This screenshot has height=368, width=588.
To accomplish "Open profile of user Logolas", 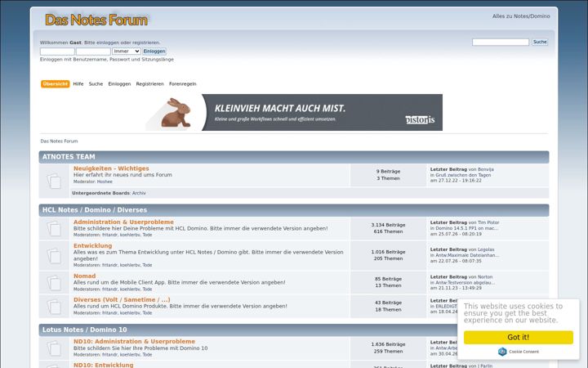I will 486,249.
